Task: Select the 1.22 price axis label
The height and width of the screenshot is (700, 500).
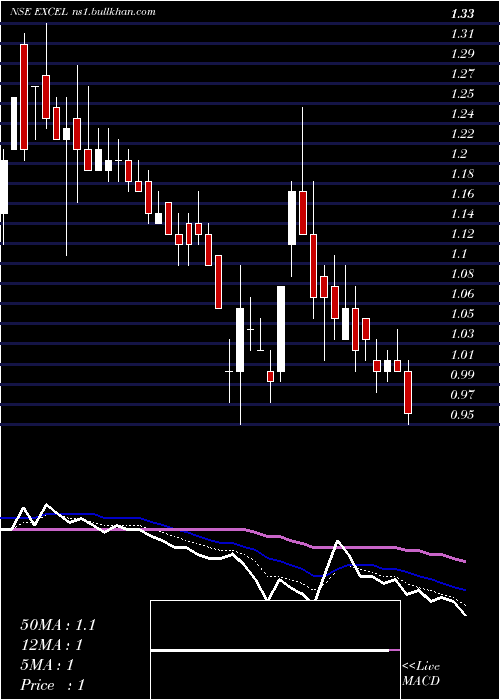Action: click(x=462, y=134)
